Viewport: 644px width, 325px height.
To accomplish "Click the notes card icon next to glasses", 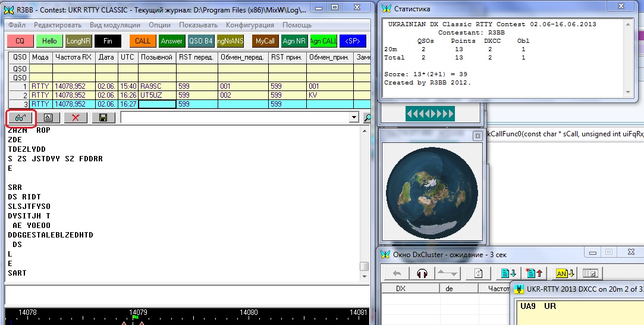I will [x=48, y=118].
